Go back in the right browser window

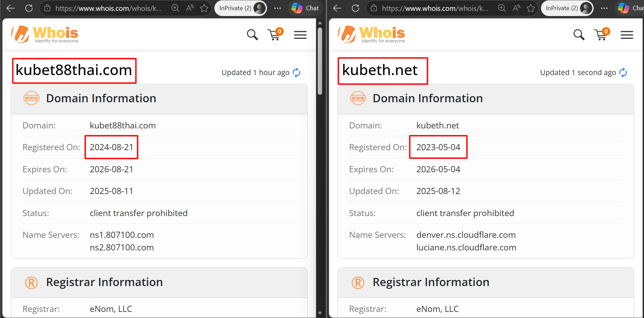(x=337, y=8)
